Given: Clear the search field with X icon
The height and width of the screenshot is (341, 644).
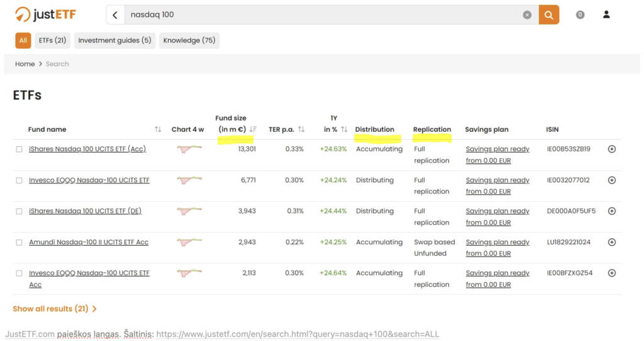Looking at the screenshot, I should tap(527, 15).
